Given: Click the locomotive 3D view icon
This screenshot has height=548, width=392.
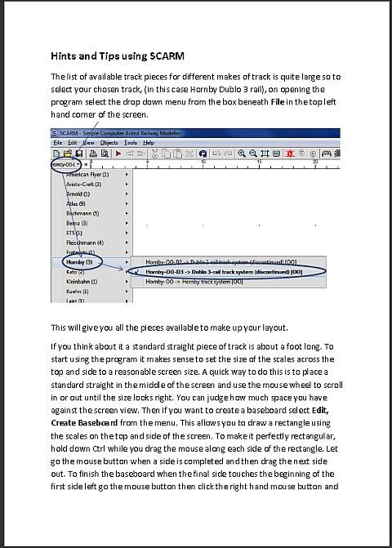Looking at the screenshot, I should [x=327, y=154].
